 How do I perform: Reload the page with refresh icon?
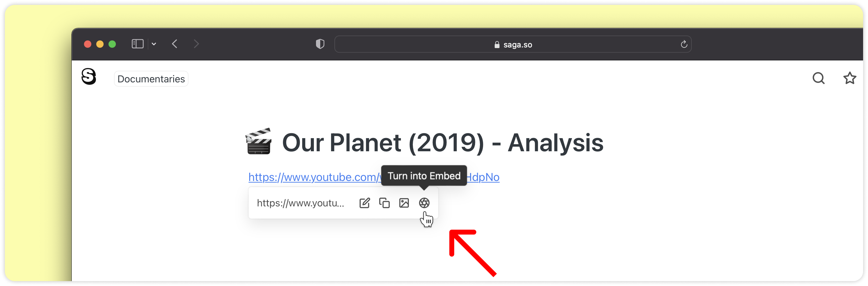pos(684,44)
